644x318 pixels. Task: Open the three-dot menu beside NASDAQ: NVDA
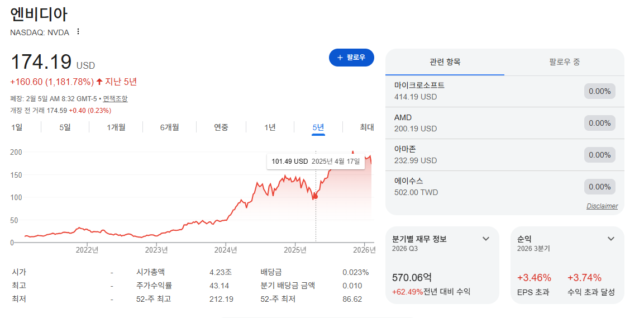78,32
